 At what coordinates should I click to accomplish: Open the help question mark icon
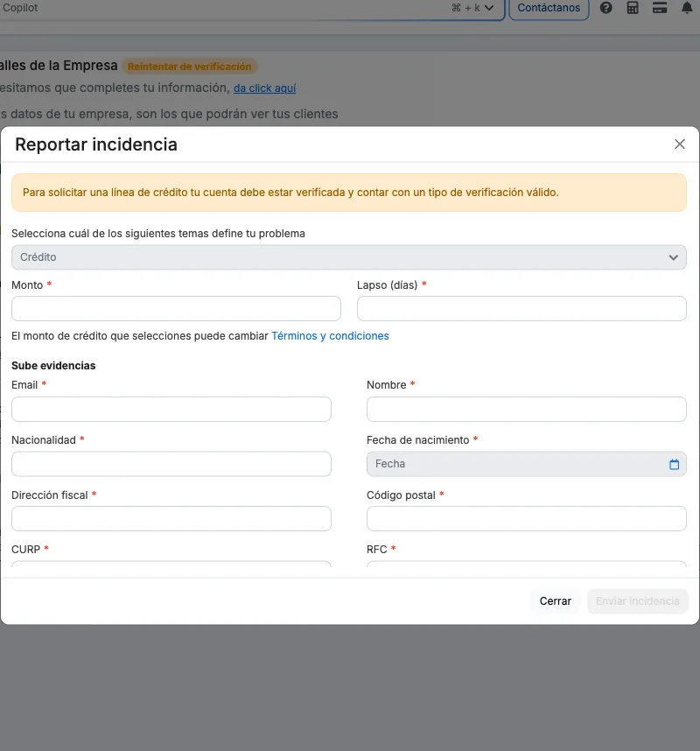click(x=605, y=8)
